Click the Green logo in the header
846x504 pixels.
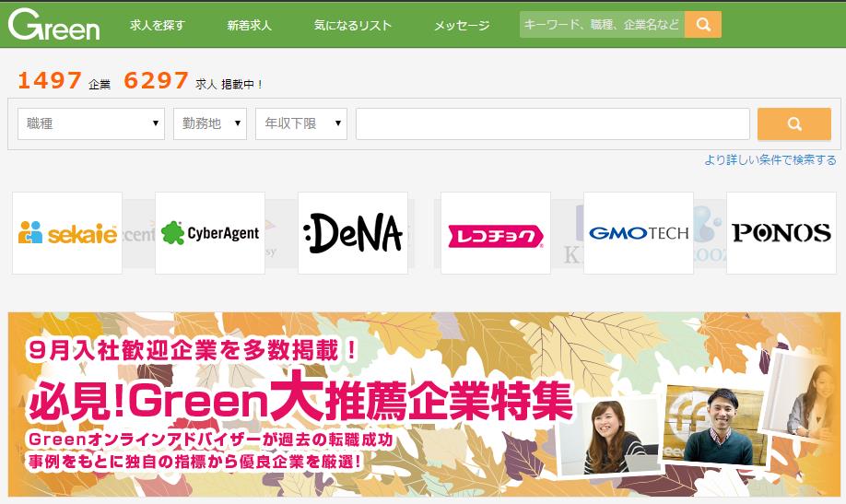54,25
